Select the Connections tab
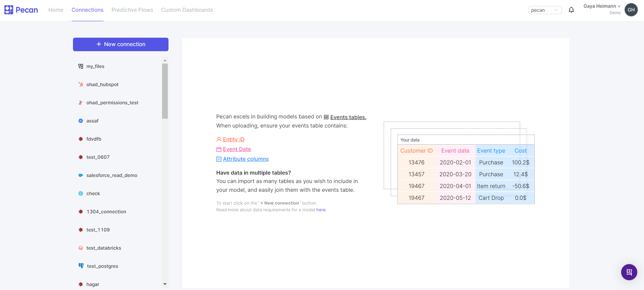Screen dimensions: 644x290 point(87,10)
